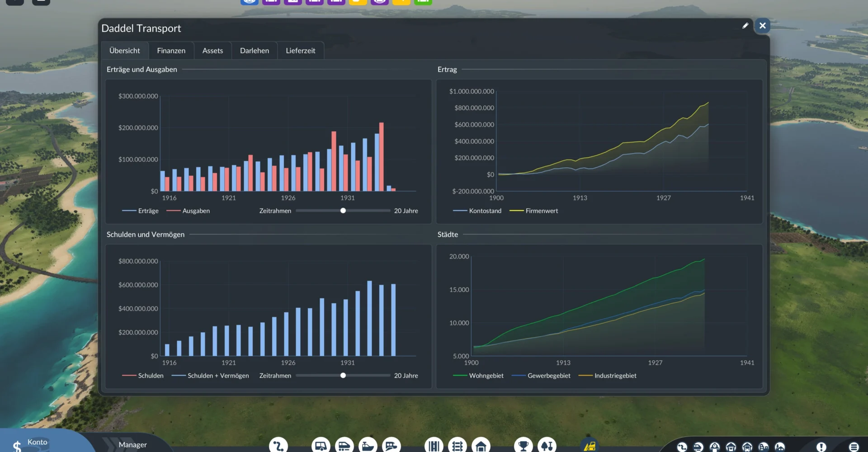Open the industries list factory icon
The width and height of the screenshot is (868, 452).
[x=779, y=447]
